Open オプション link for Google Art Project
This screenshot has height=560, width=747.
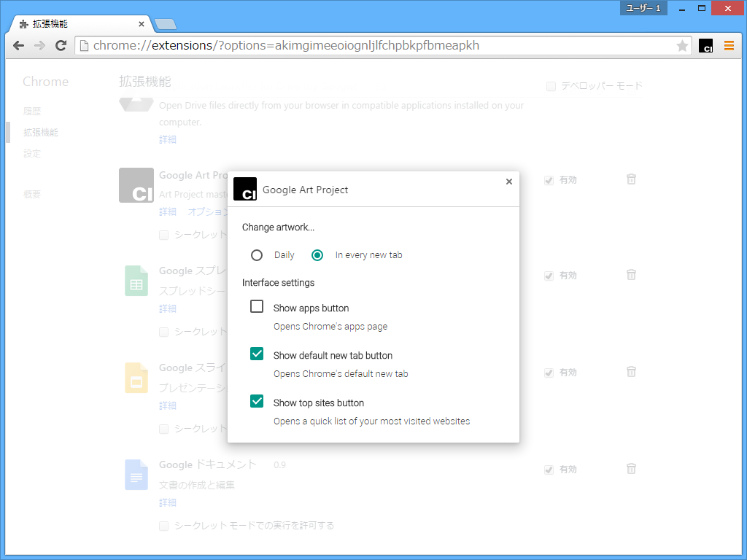click(207, 211)
